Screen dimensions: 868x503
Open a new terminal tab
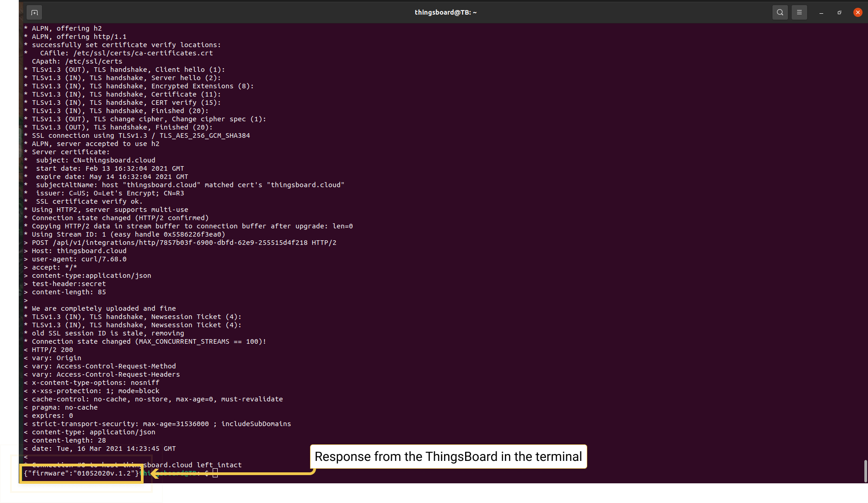(34, 12)
